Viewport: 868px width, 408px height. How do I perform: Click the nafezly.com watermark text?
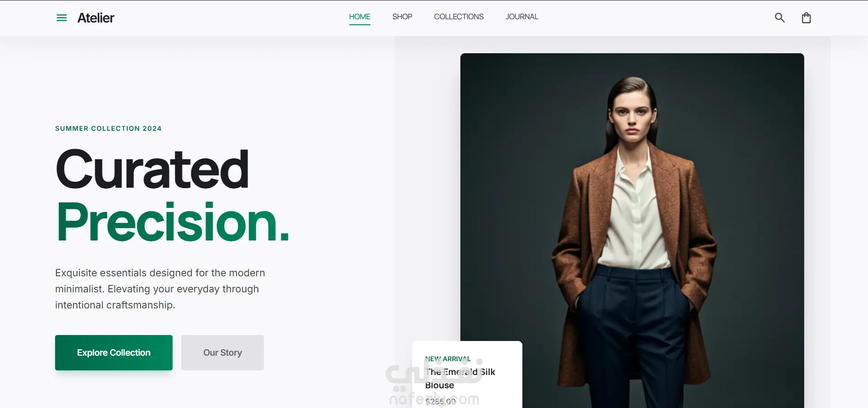pyautogui.click(x=434, y=400)
